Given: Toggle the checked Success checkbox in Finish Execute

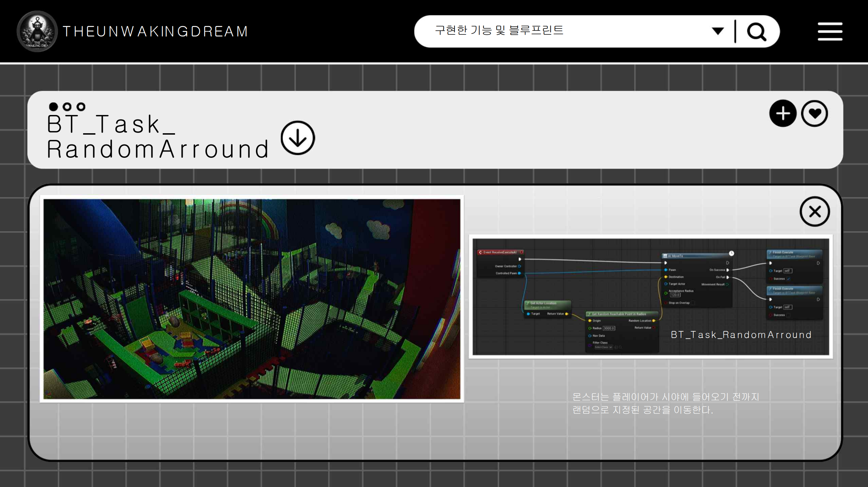Looking at the screenshot, I should pos(788,279).
